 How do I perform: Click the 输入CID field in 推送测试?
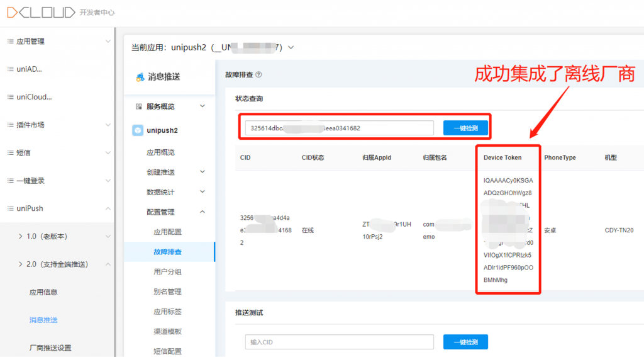[339, 342]
